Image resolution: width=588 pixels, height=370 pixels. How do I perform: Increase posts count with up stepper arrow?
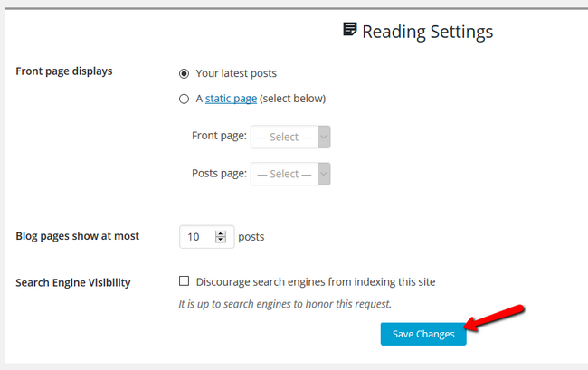(x=221, y=233)
